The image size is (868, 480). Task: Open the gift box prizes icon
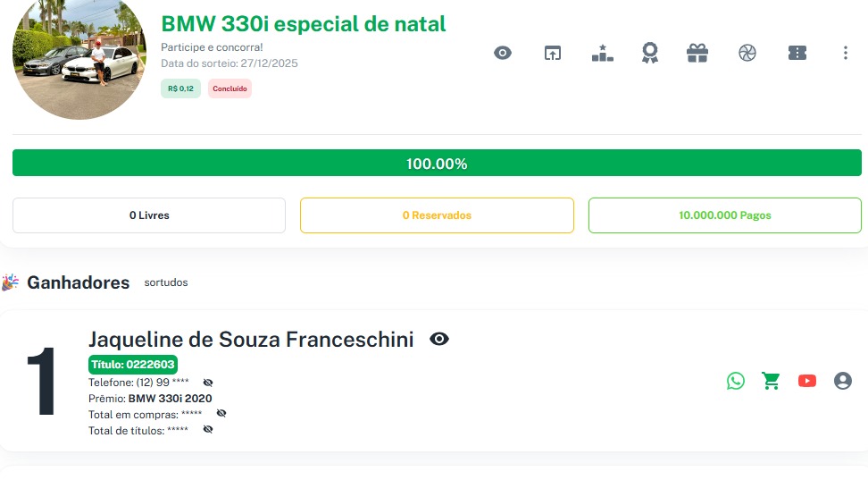coord(697,54)
